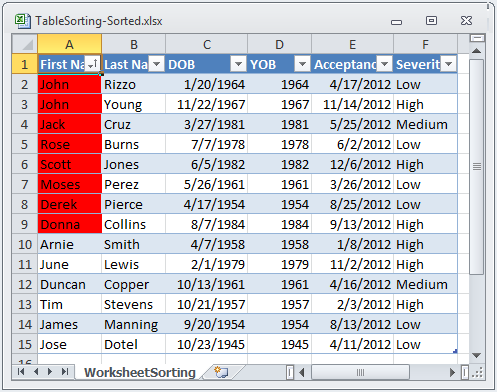
Task: Open the Severity column filter dropdown
Action: coord(449,64)
